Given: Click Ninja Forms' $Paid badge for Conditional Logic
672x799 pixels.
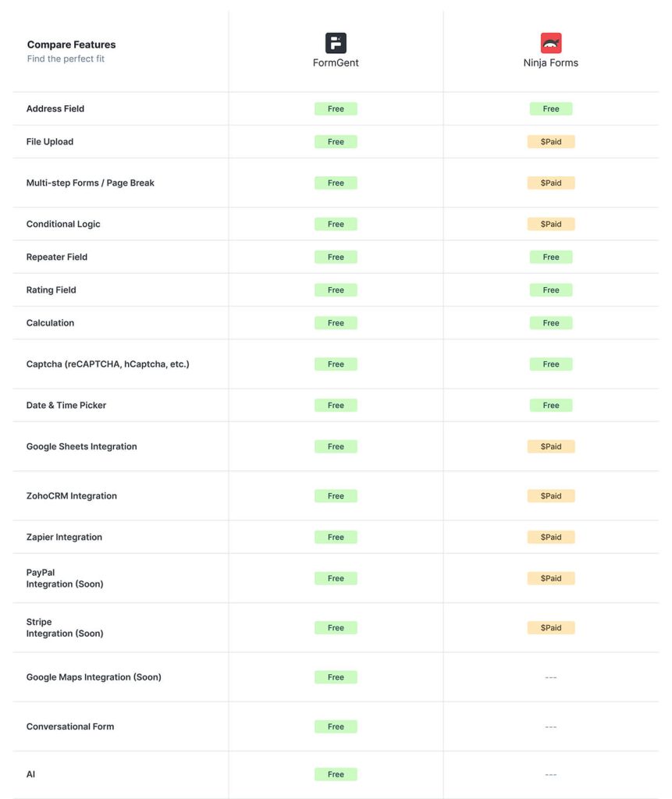Looking at the screenshot, I should pos(551,224).
